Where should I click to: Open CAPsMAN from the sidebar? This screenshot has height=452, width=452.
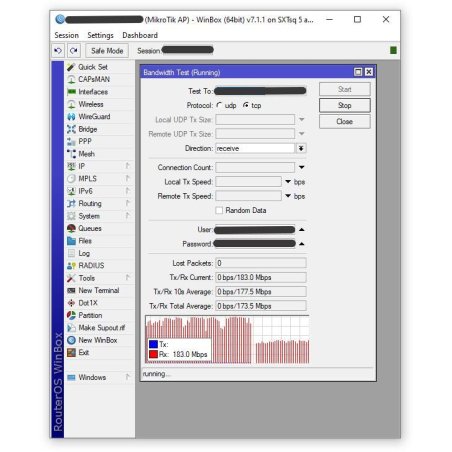click(x=94, y=79)
